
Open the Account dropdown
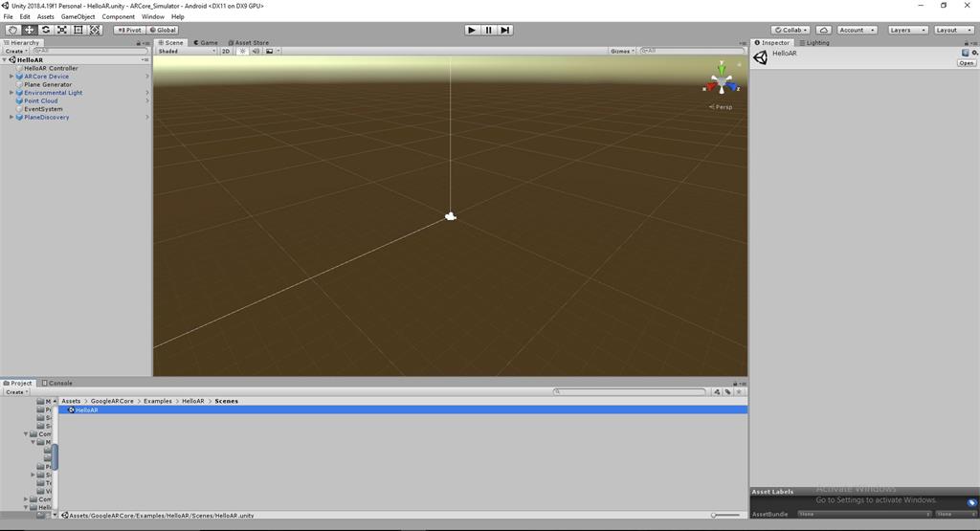[x=857, y=30]
